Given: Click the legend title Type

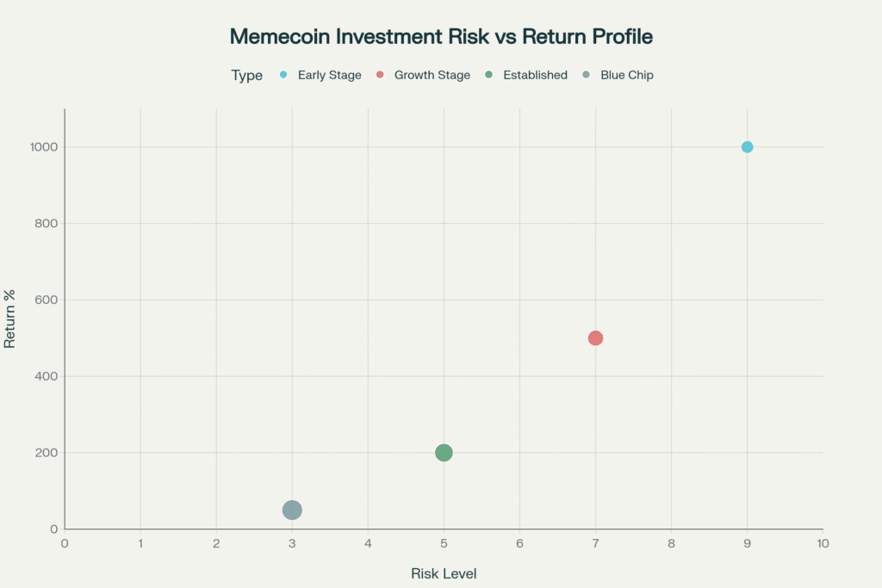Looking at the screenshot, I should point(247,76).
